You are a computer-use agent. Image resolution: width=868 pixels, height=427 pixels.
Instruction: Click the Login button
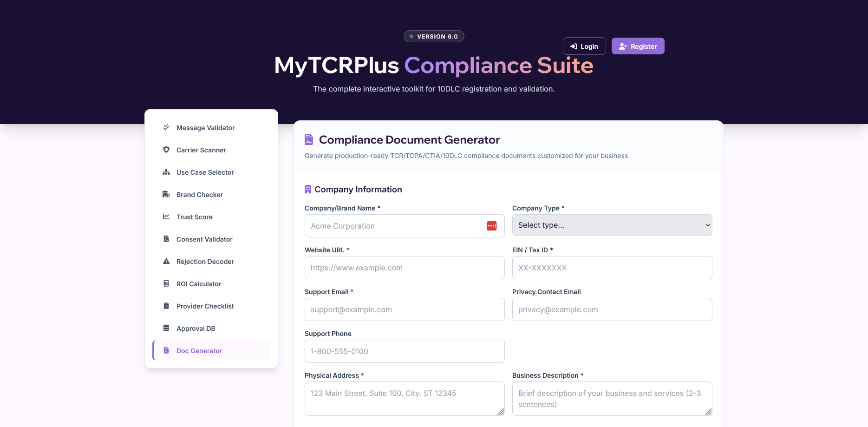[x=584, y=46]
